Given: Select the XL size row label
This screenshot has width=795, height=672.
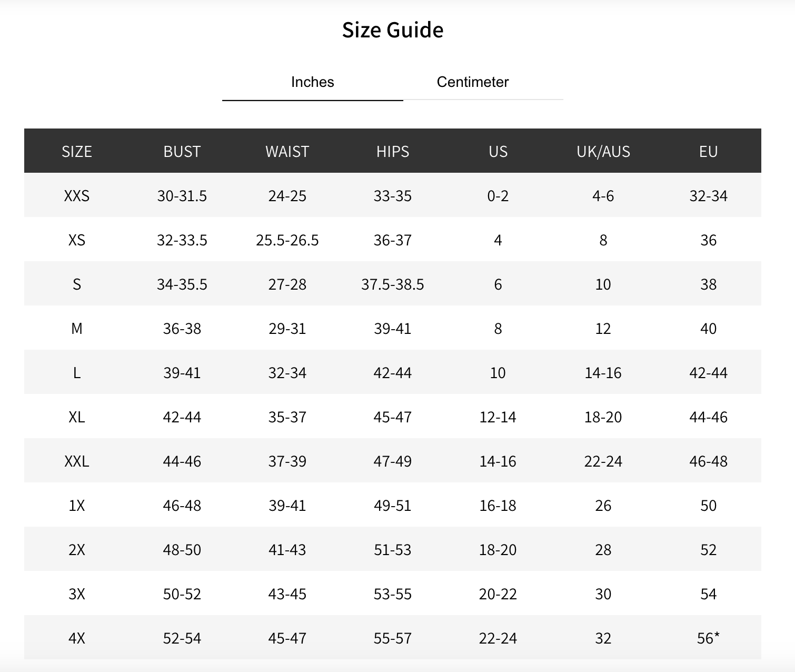Looking at the screenshot, I should [77, 417].
